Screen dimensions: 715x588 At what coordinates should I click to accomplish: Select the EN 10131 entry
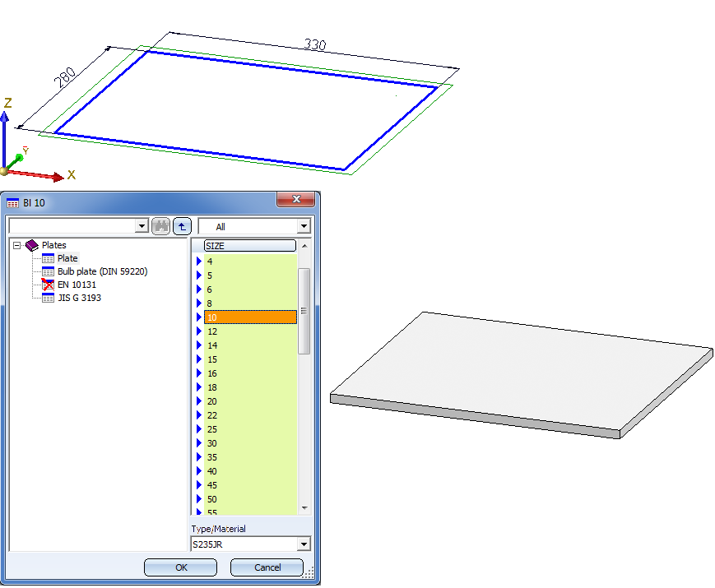click(77, 285)
